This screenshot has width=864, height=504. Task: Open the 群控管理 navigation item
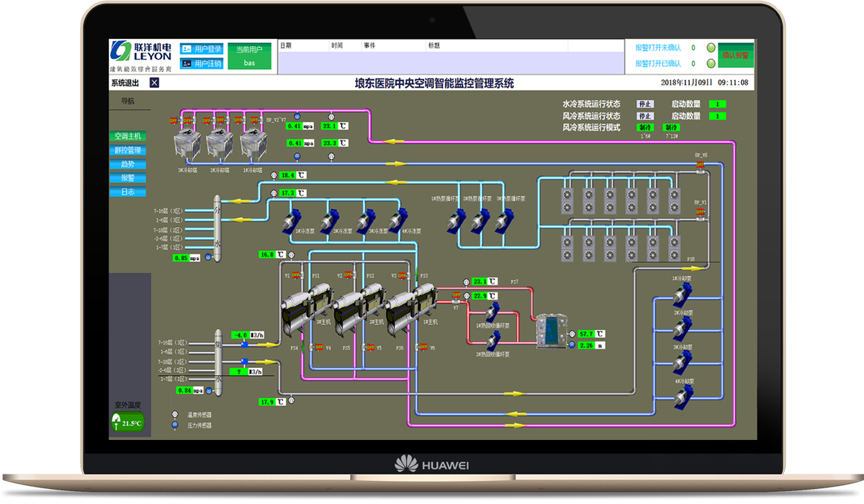(x=128, y=150)
